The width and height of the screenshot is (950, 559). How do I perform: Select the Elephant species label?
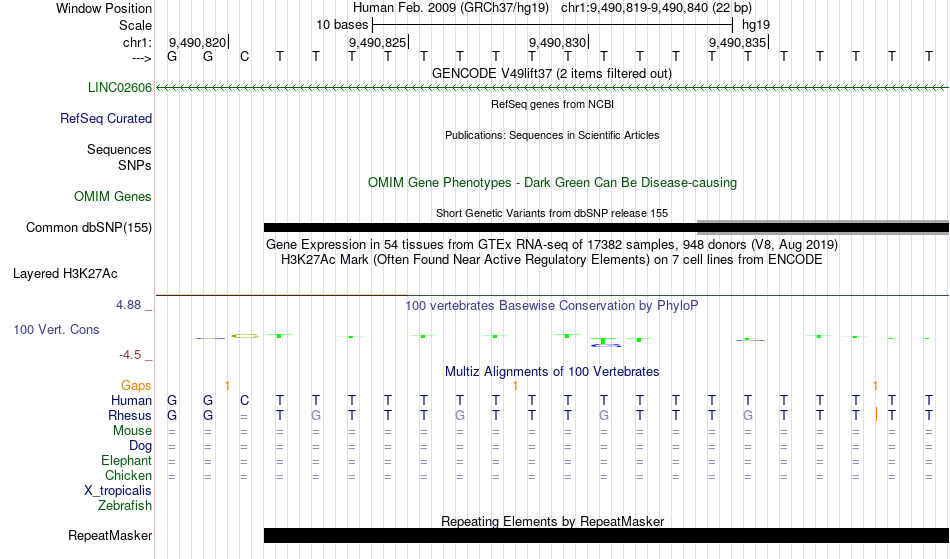point(127,461)
